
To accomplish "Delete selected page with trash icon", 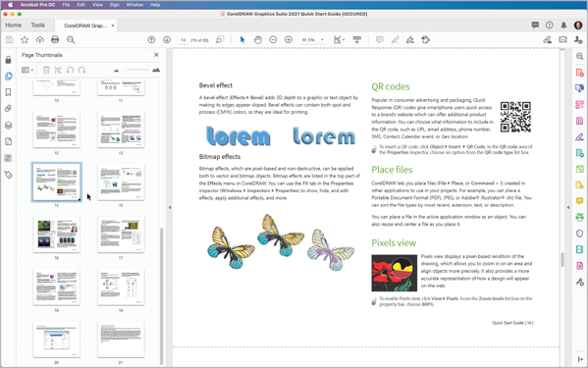I will pyautogui.click(x=46, y=70).
